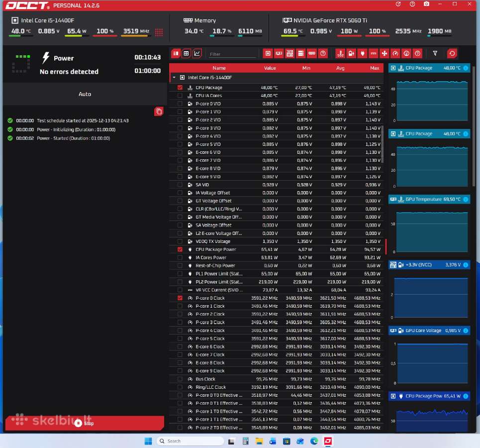Screen dimensions: 480x448
Task: Select the Ring/LLC Clock row
Action: [x=276, y=387]
